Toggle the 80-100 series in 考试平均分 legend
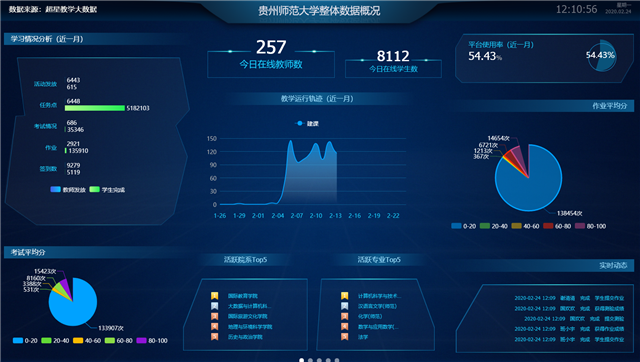Image resolution: width=640 pixels, height=362 pixels. 152,340
